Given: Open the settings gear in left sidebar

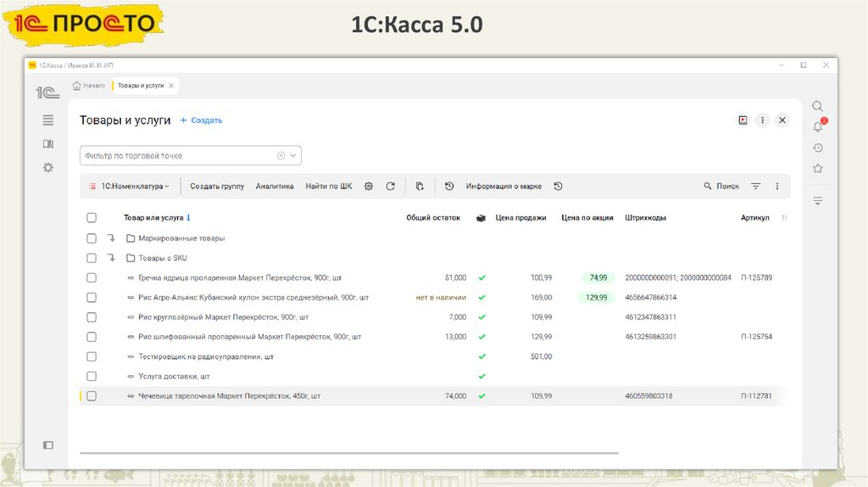Looking at the screenshot, I should [x=48, y=168].
